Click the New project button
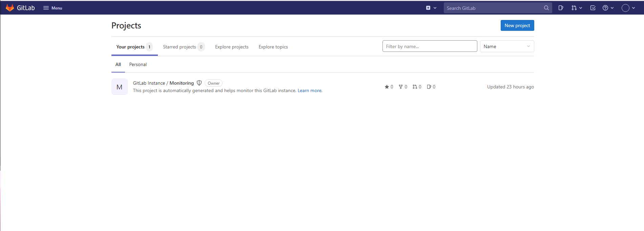The height and width of the screenshot is (231, 644). coord(517,25)
